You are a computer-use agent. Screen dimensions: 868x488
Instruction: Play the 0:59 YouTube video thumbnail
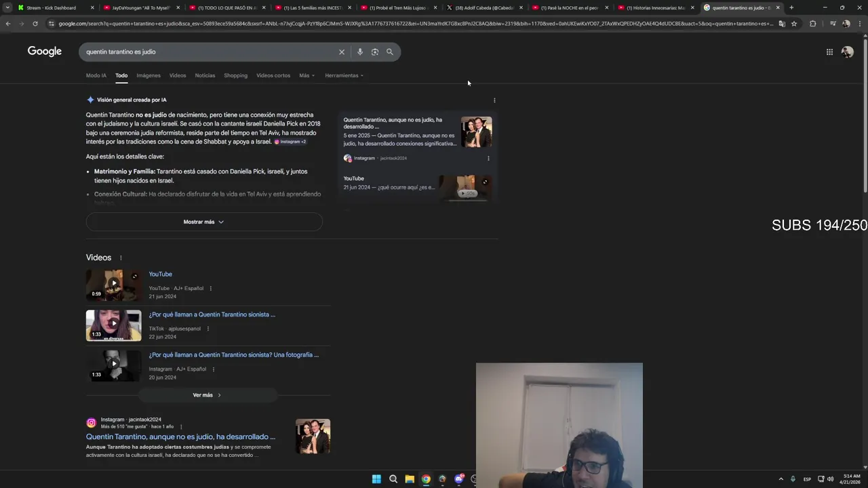pos(114,285)
